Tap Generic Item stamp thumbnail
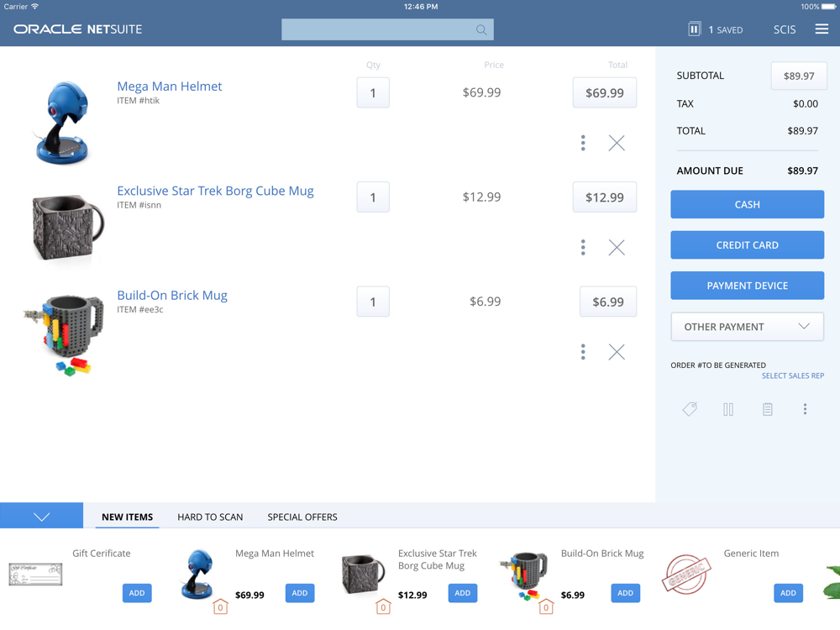The height and width of the screenshot is (630, 840). [686, 575]
